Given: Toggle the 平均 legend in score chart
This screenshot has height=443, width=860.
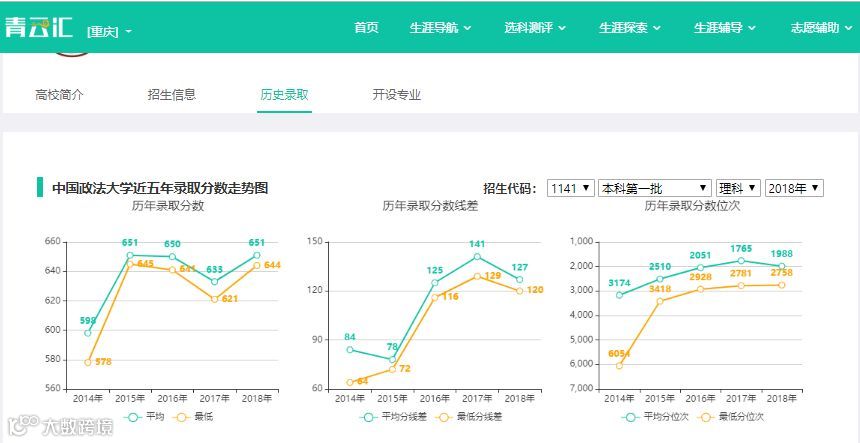Looking at the screenshot, I should tap(144, 417).
